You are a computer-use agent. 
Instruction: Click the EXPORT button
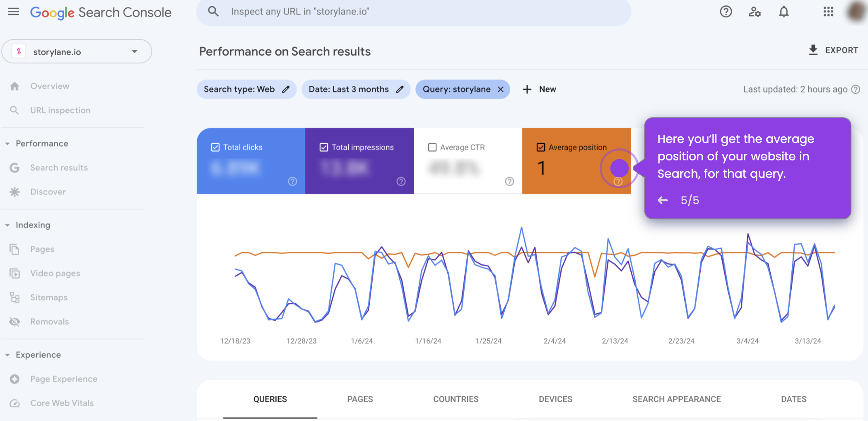coord(833,50)
